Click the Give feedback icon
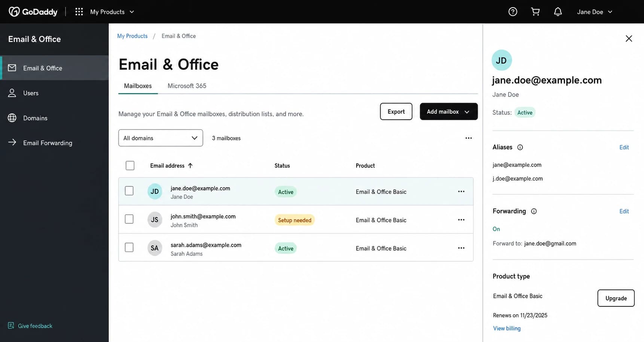 11,326
